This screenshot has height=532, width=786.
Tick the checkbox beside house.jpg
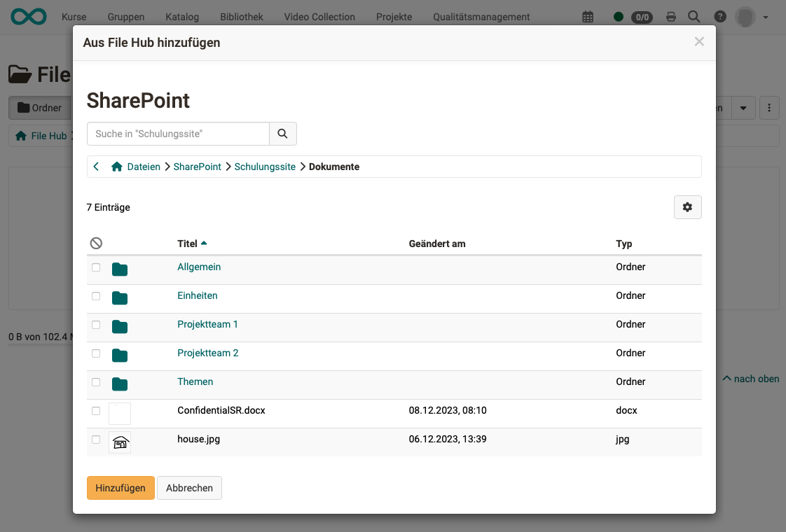(96, 440)
